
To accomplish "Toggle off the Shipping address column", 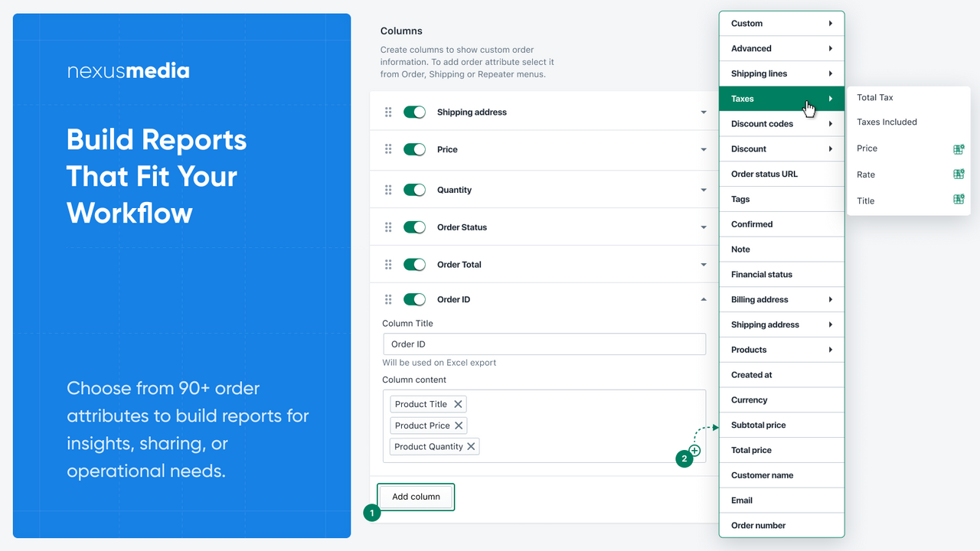I will pyautogui.click(x=414, y=112).
